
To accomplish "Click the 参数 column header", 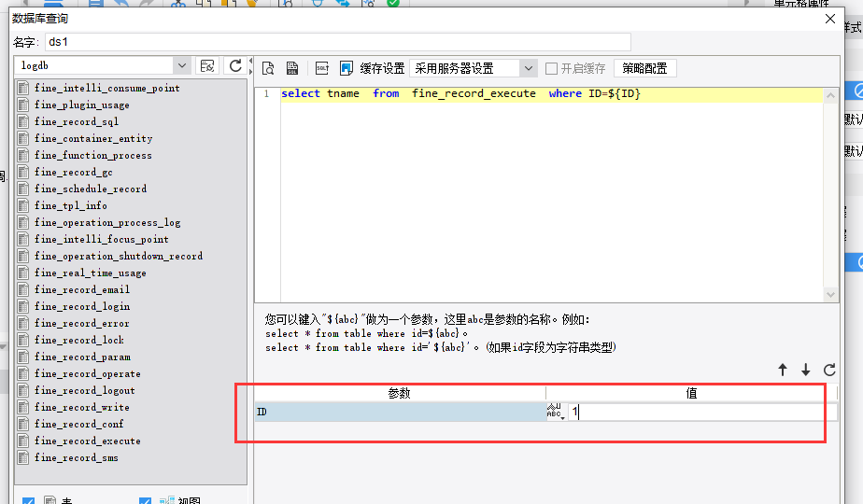I will point(400,393).
